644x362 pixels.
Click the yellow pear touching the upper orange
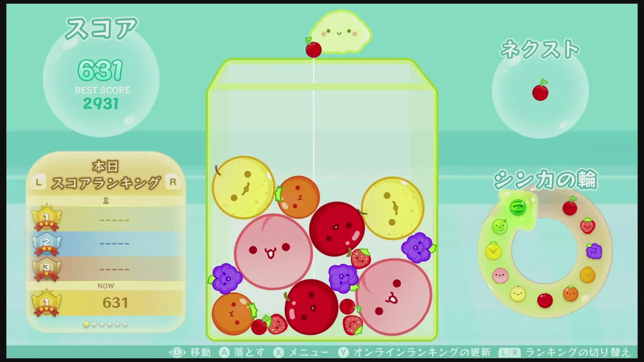(x=244, y=187)
